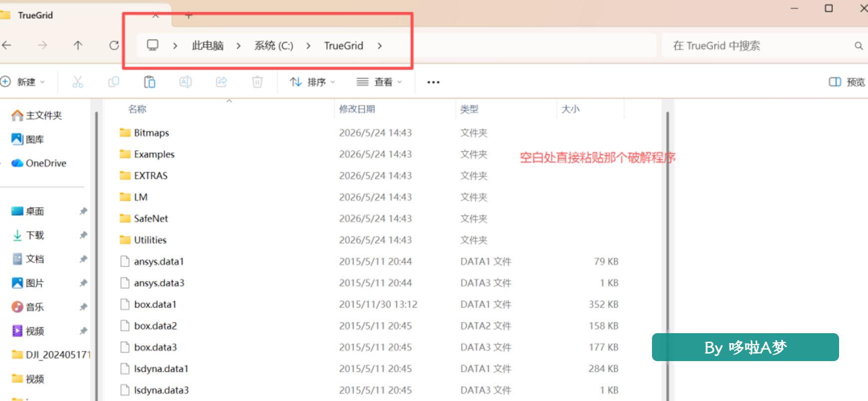Toggle the 预览 preview pane
868x401 pixels.
847,82
